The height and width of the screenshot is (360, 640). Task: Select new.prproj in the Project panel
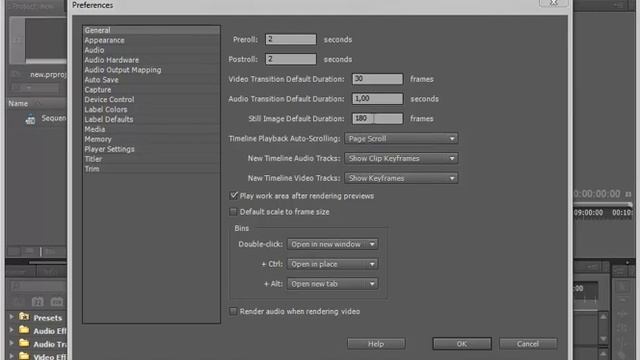click(48, 75)
